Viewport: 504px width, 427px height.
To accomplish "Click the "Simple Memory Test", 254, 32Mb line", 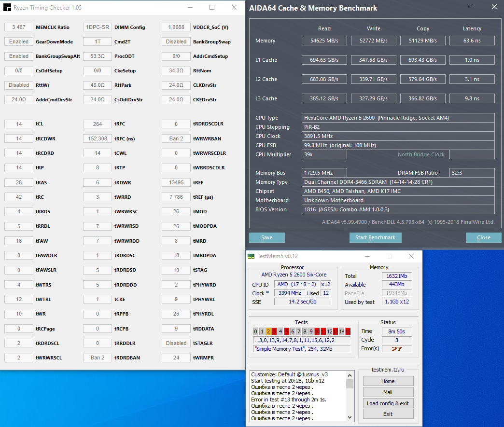I will [x=302, y=349].
